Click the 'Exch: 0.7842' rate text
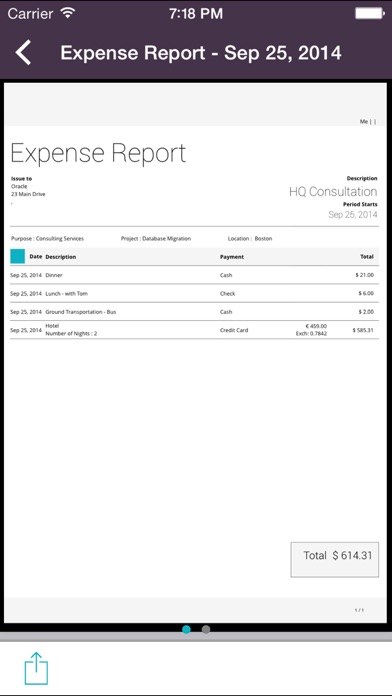The height and width of the screenshot is (696, 392). click(x=311, y=333)
